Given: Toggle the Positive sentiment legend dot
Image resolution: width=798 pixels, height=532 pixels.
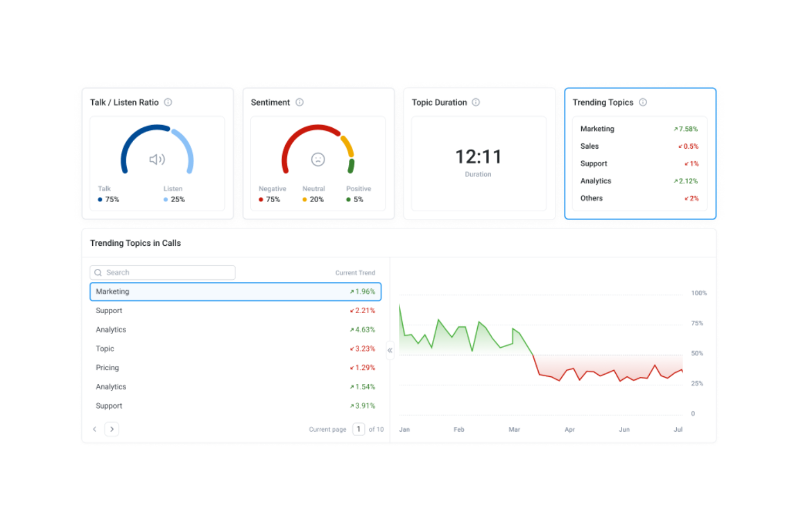Looking at the screenshot, I should click(348, 199).
